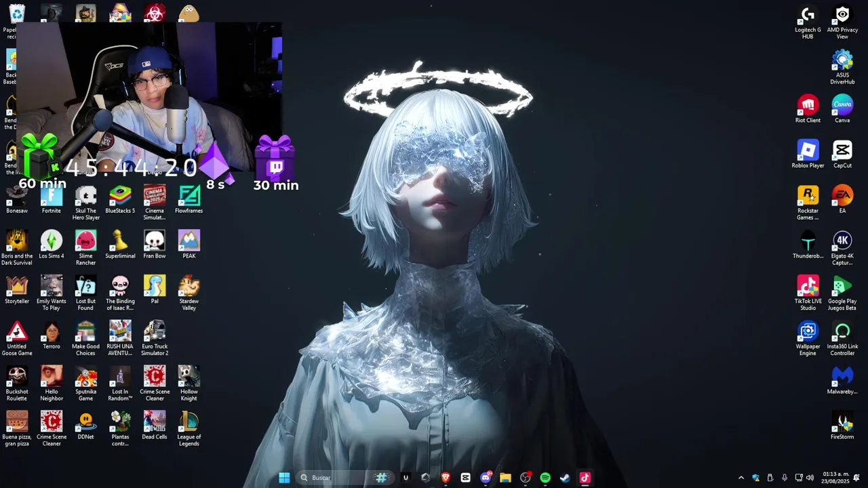Launch RUSH UNA AVENTU... shortcut

coord(120,339)
